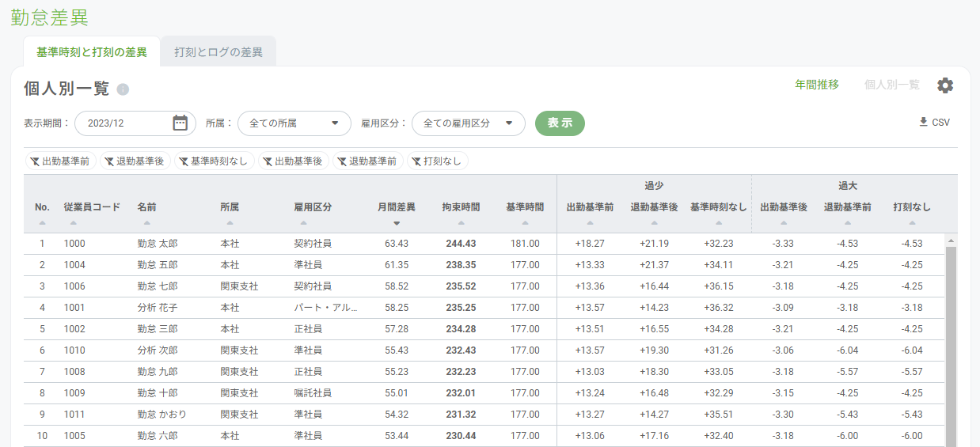Viewport: 980px width, 447px height.
Task: Click the CSV download icon
Action: [x=923, y=122]
